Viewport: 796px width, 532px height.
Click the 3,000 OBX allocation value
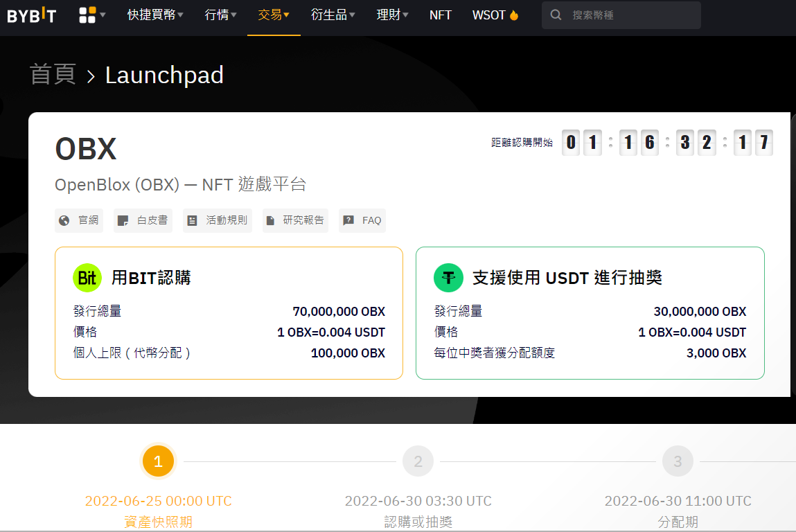[716, 353]
